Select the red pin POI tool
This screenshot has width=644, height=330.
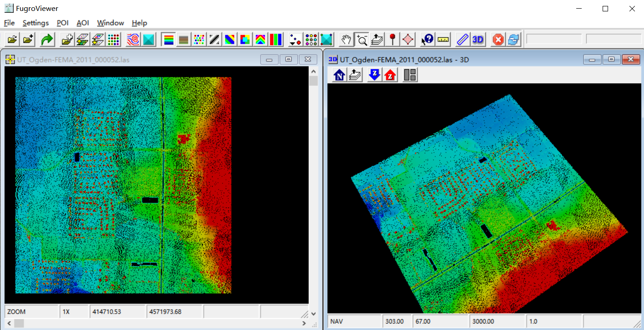click(392, 40)
